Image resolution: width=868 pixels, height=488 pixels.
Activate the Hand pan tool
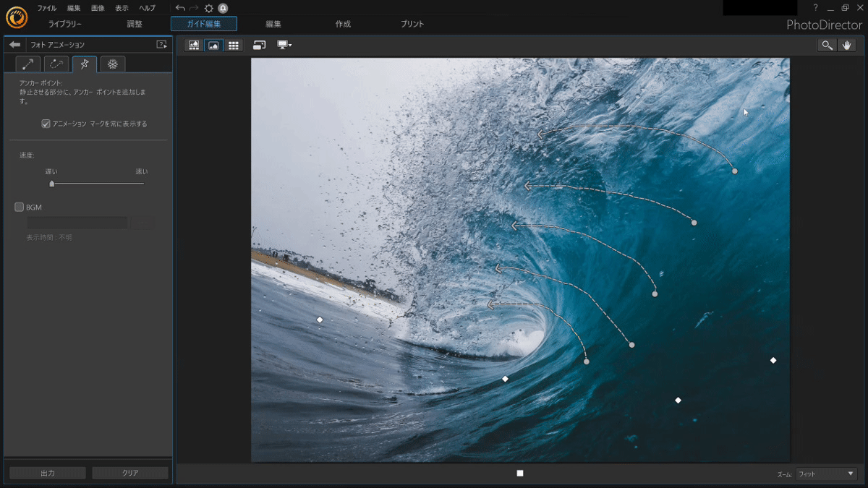pos(847,45)
